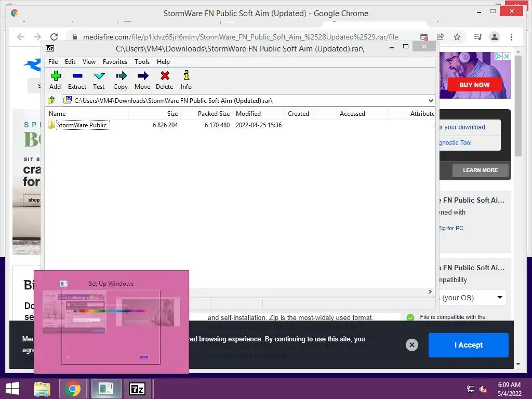Screen dimensions: 532x399
Task: Open the muted volume tray icon
Action: pyautogui.click(x=483, y=389)
